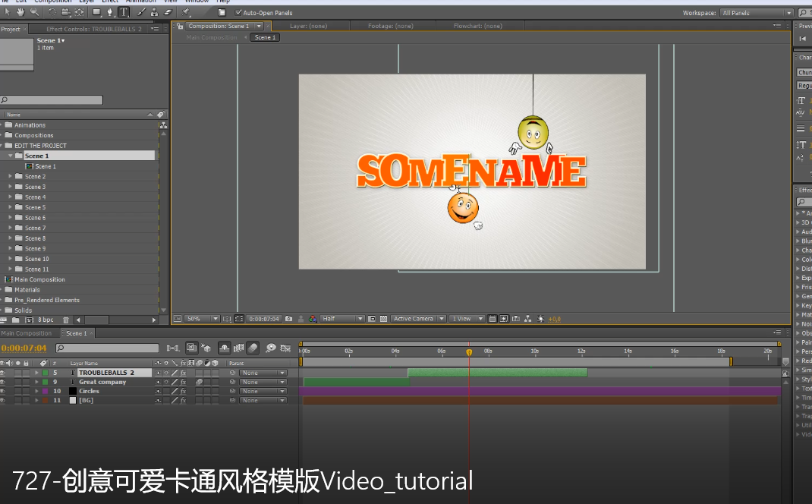This screenshot has height=504, width=812.
Task: Click Main Composition breadcrumb in viewer
Action: [x=211, y=37]
